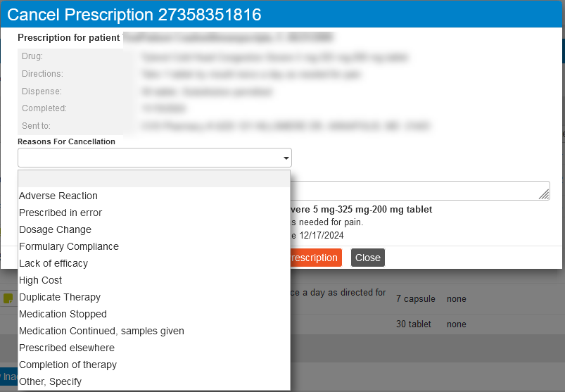Choose Lack of efficacy reason
The image size is (565, 392).
point(154,263)
